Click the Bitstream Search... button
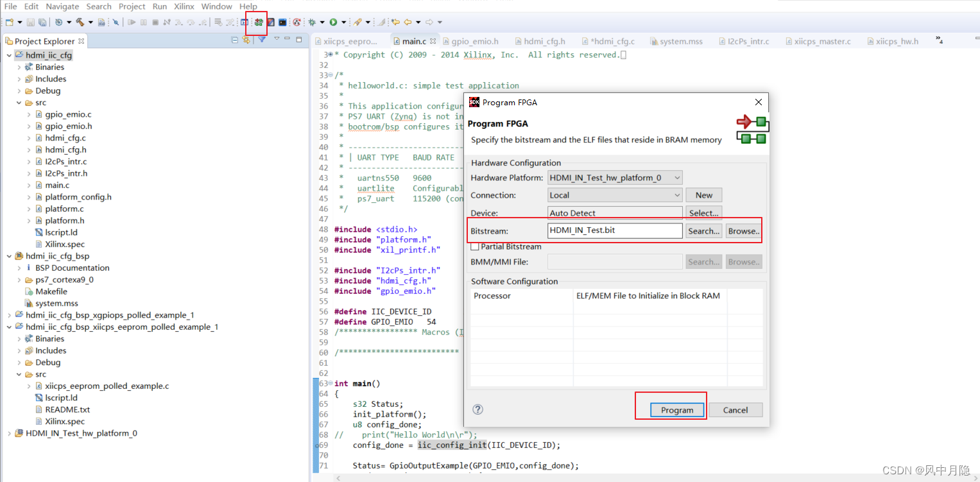This screenshot has width=980, height=482. pos(704,231)
